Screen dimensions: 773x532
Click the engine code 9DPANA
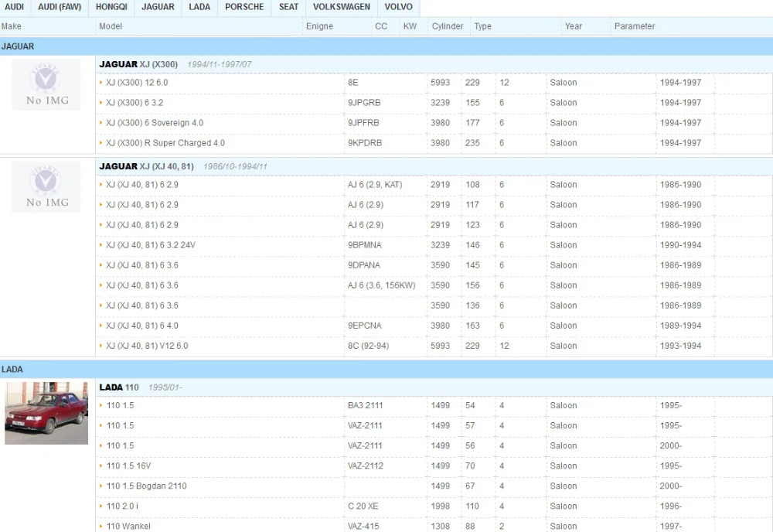point(364,265)
